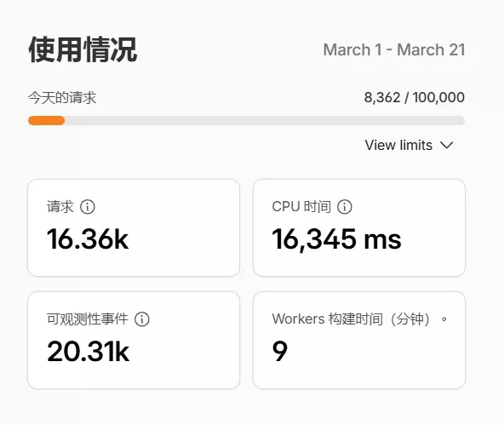Screen dimensions: 504x425
Task: Click the 16.36k requests value
Action: 88,238
